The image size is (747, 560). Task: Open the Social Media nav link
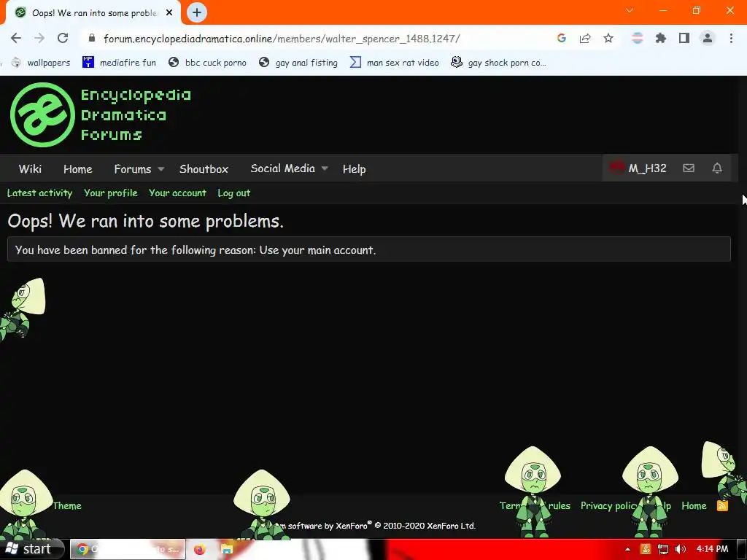[282, 168]
